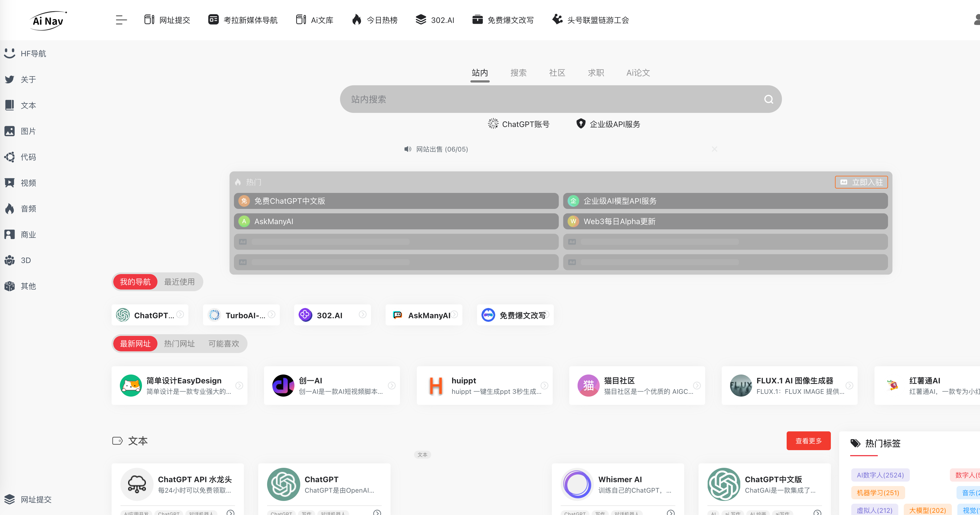Open arrow on ChatGPT... shortcut card
This screenshot has height=515, width=980.
180,314
